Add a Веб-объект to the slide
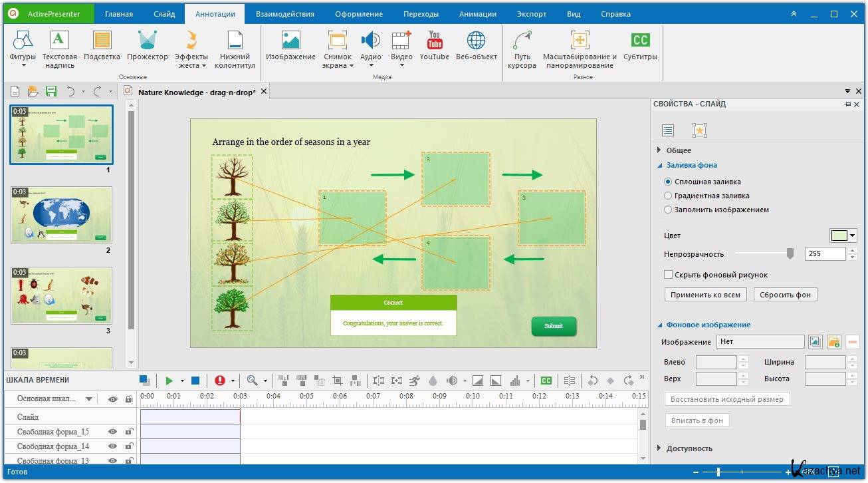This screenshot has height=483, width=868. (x=476, y=47)
